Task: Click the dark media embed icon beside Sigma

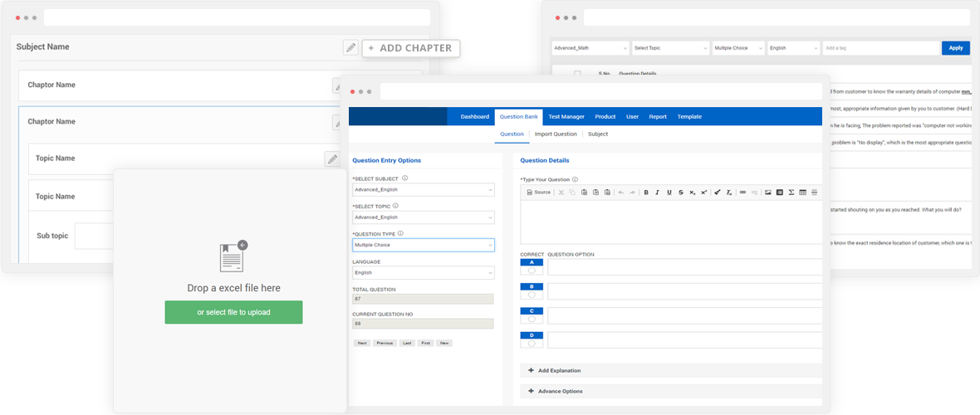Action: 779,193
